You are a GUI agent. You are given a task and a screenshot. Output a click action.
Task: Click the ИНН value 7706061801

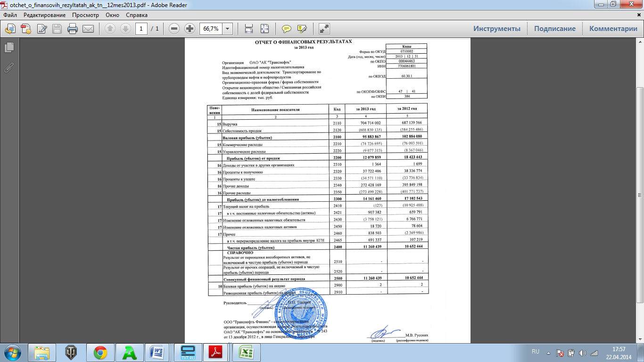click(406, 66)
